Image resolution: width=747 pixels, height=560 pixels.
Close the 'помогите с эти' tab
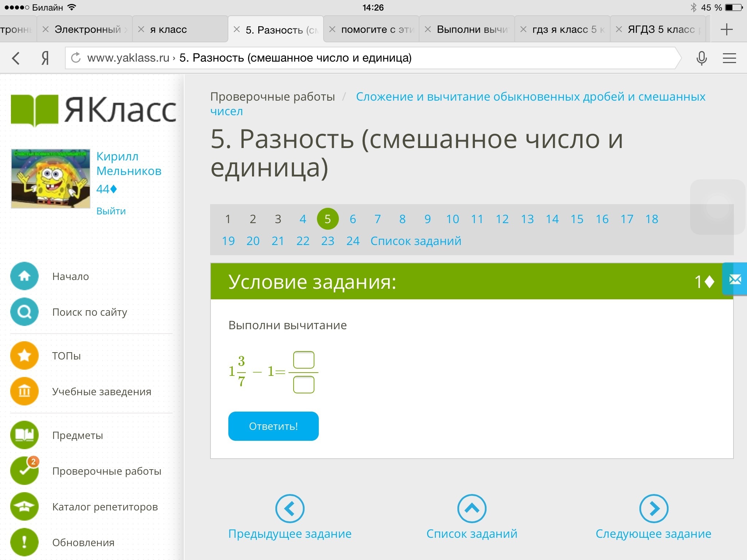332,30
